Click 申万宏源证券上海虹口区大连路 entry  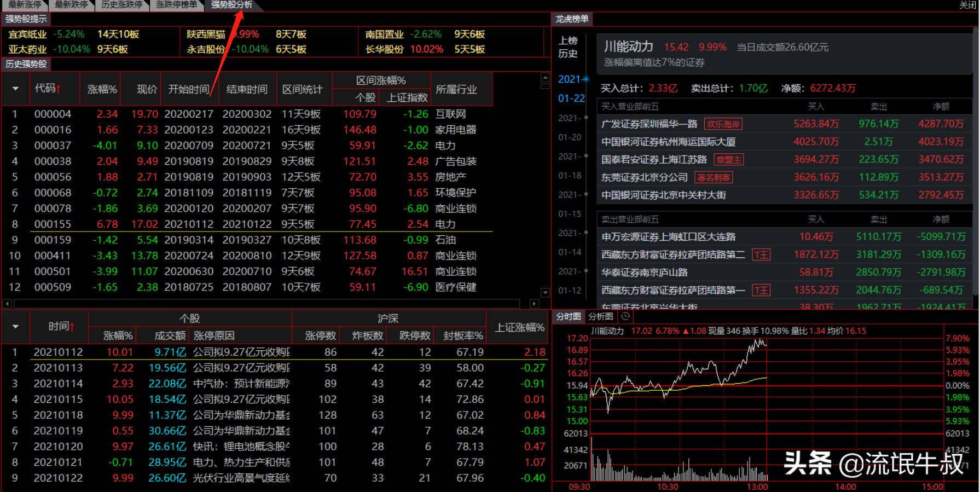(668, 237)
